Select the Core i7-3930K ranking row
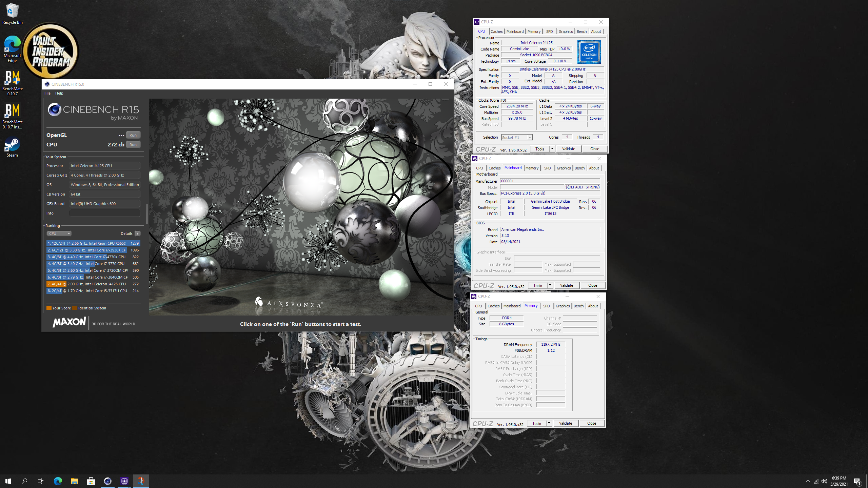868x488 pixels. (93, 250)
